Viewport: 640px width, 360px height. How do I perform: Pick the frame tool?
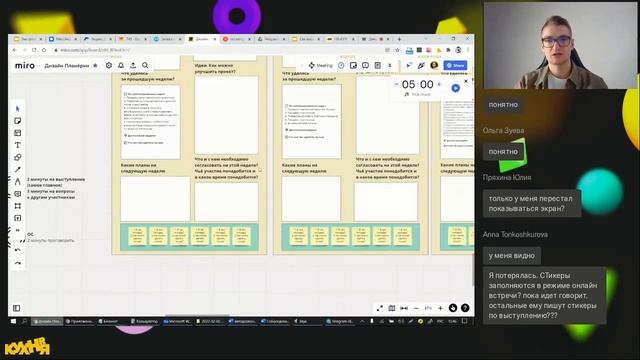[x=18, y=206]
